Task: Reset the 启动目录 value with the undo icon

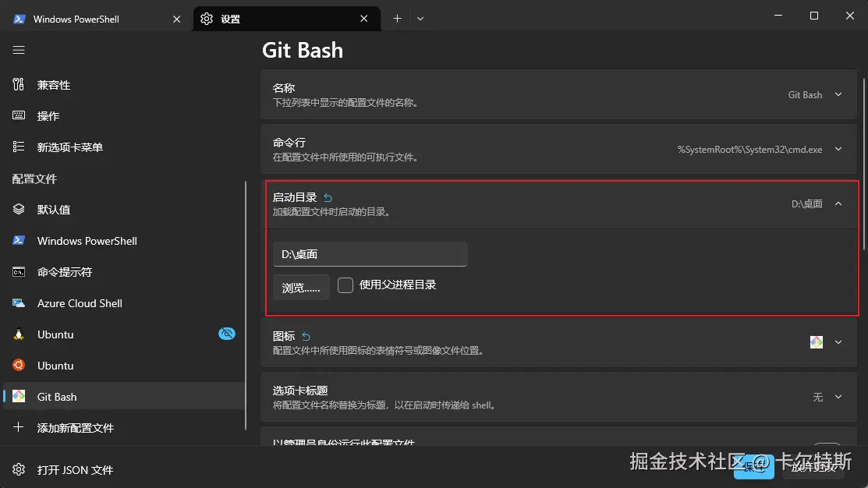Action: 328,197
